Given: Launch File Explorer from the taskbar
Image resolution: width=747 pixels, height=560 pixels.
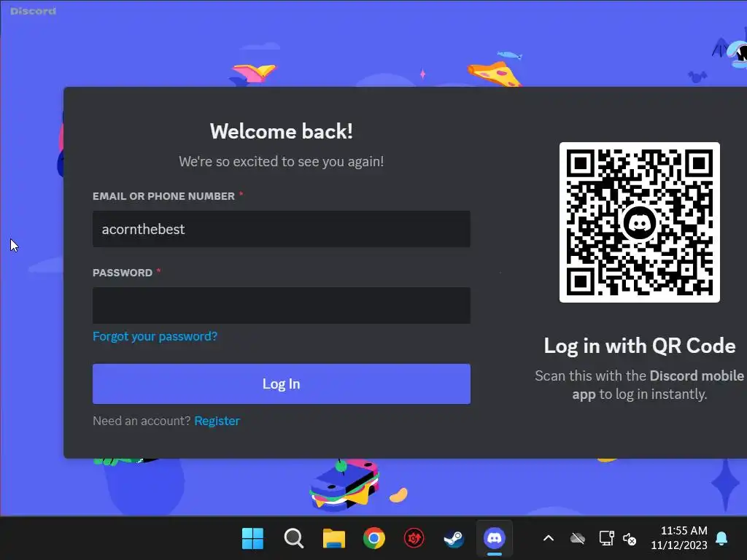Looking at the screenshot, I should tap(334, 539).
